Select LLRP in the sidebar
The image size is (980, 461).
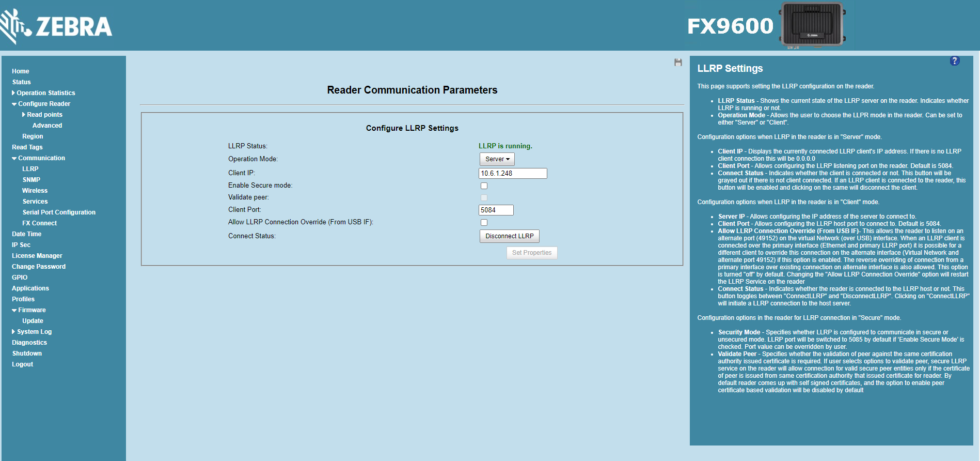[x=30, y=169]
